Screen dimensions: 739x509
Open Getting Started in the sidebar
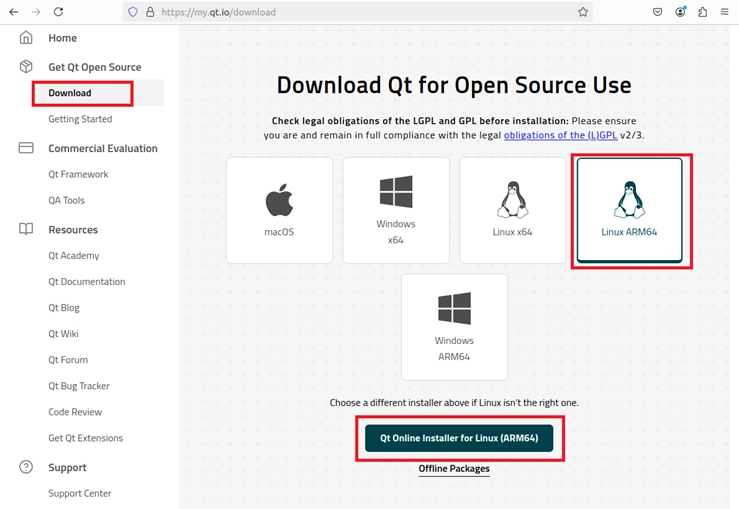pyautogui.click(x=80, y=119)
